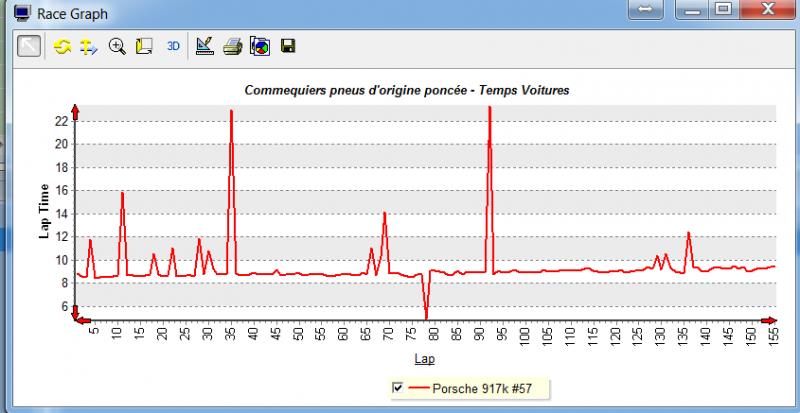Screen dimensions: 800x413
Task: Open the chart editor icon
Action: pyautogui.click(x=205, y=46)
